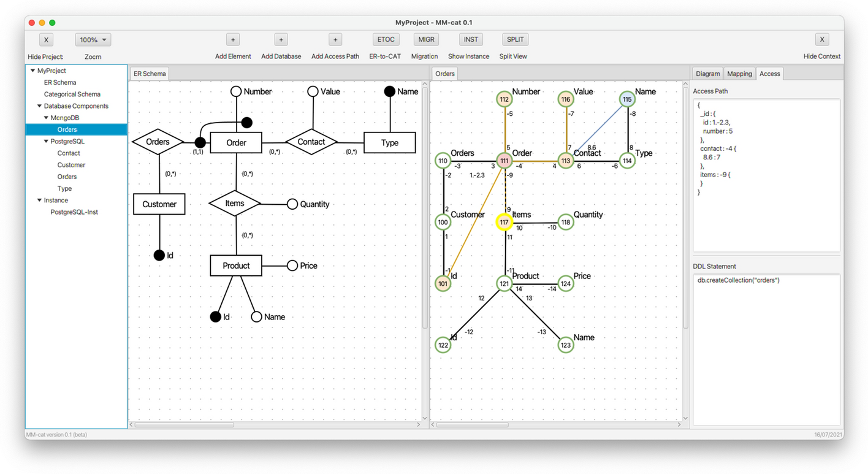Click the Add Database plus button
The image size is (868, 474).
[x=281, y=40]
